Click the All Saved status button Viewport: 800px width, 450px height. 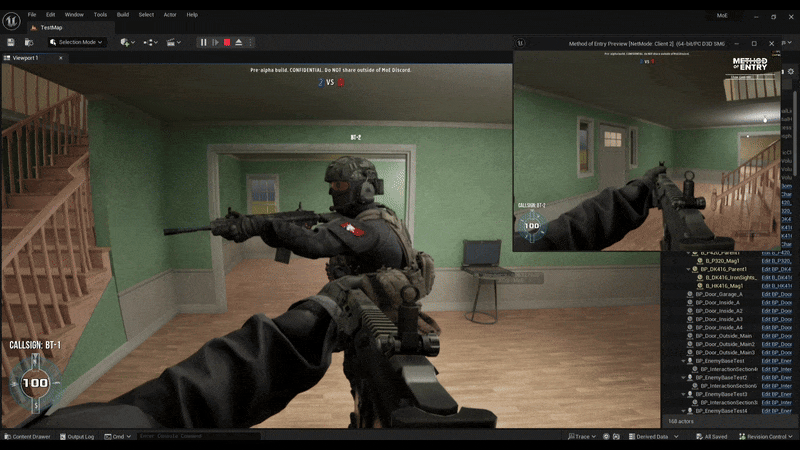(712, 437)
